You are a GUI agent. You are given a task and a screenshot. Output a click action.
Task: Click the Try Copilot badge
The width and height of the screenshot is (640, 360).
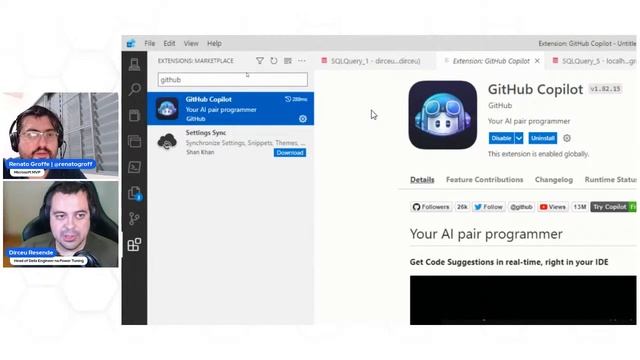[613, 207]
